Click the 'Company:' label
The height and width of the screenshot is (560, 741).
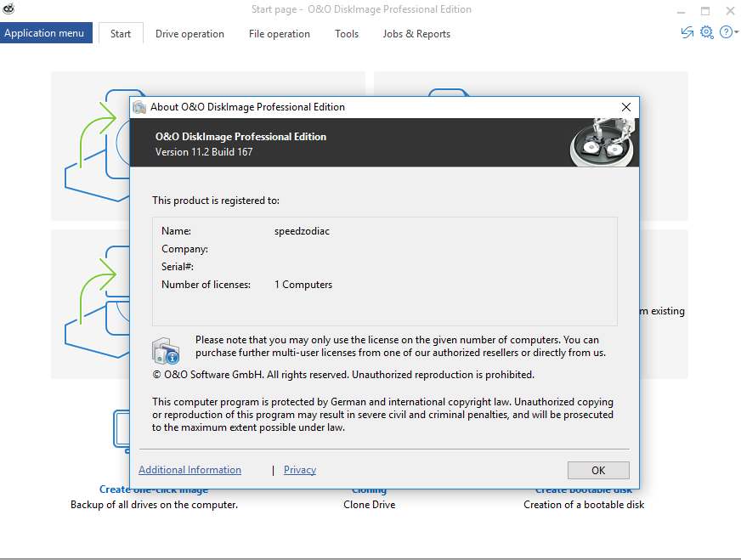(184, 249)
